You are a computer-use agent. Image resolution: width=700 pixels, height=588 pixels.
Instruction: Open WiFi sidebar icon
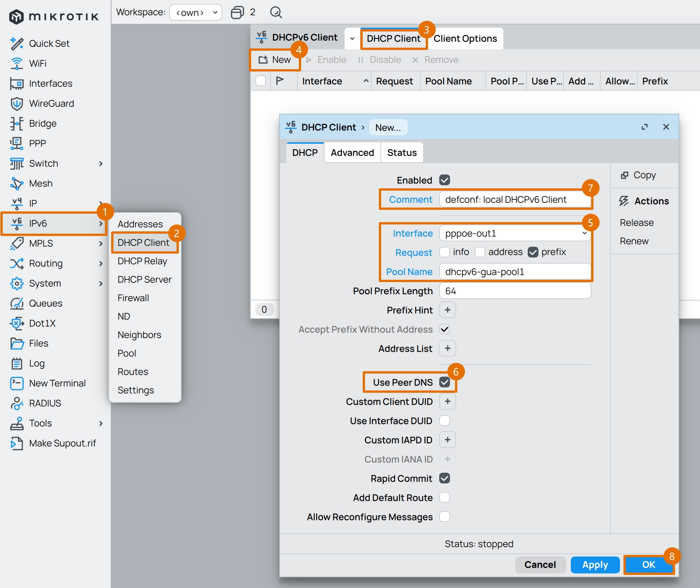17,63
